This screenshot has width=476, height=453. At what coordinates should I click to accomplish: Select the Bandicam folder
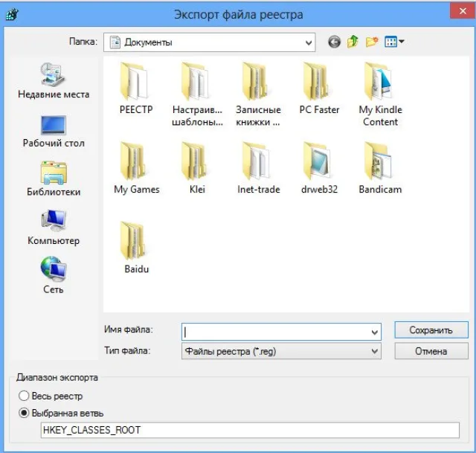(380, 168)
